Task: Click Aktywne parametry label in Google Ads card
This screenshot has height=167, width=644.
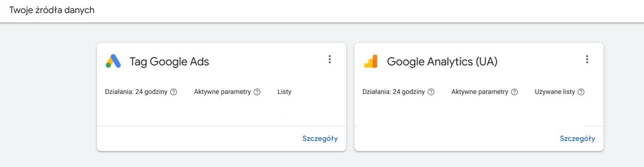Action: [x=222, y=92]
